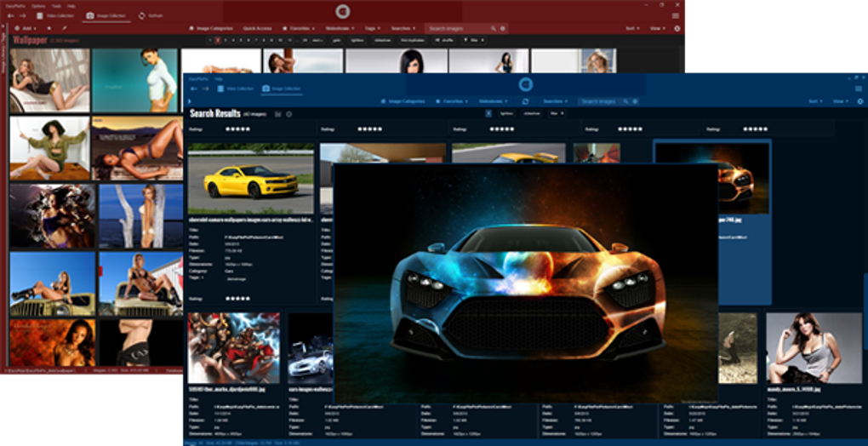Click find duplicates button in Wallpaper toolbar
Viewport: 868px width, 446px height.
tap(413, 40)
